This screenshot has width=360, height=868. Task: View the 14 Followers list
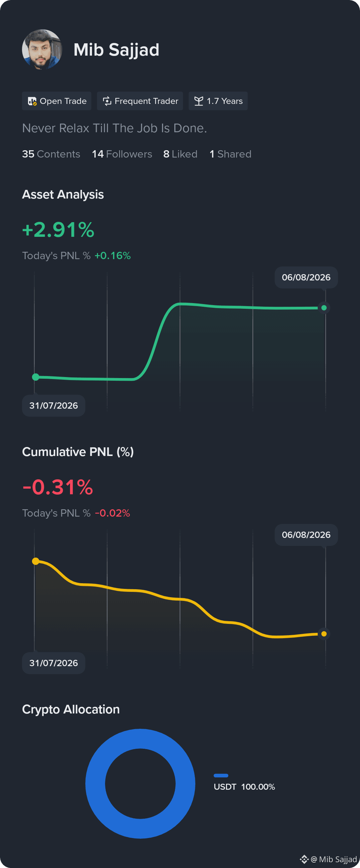(x=122, y=154)
